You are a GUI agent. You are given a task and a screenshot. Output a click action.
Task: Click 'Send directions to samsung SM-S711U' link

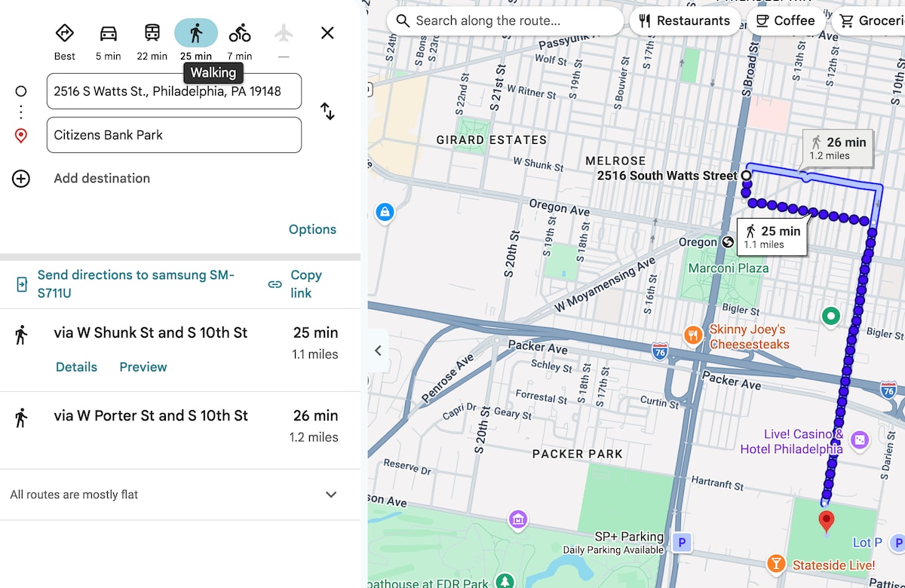(136, 284)
